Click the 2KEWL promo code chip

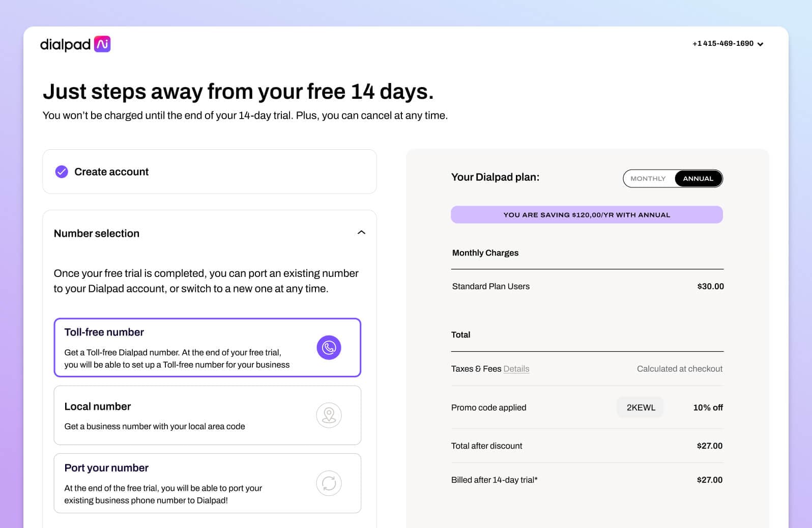click(641, 407)
